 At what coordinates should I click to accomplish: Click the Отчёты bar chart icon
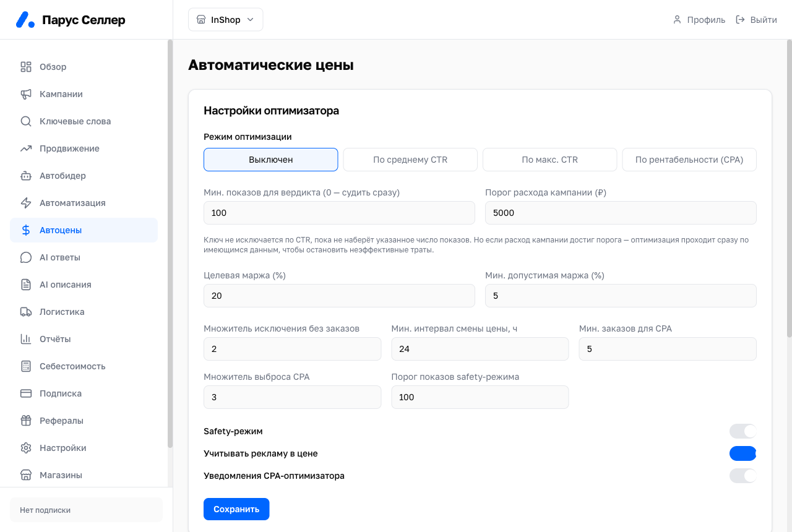point(26,339)
